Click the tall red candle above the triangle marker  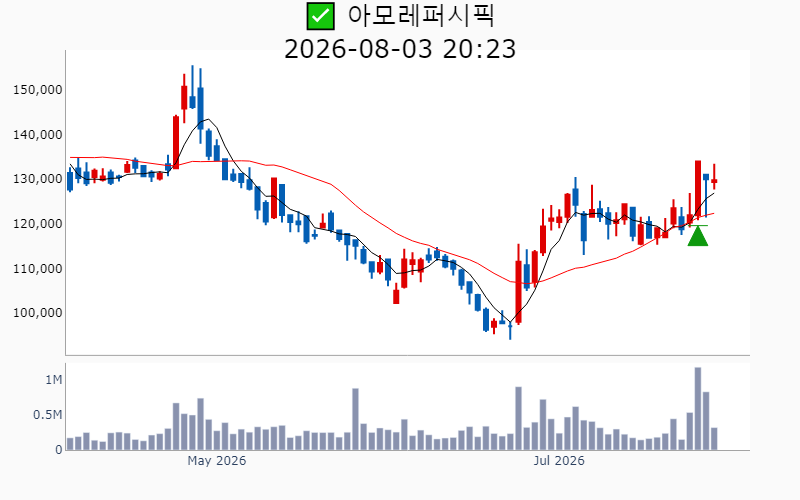(698, 190)
